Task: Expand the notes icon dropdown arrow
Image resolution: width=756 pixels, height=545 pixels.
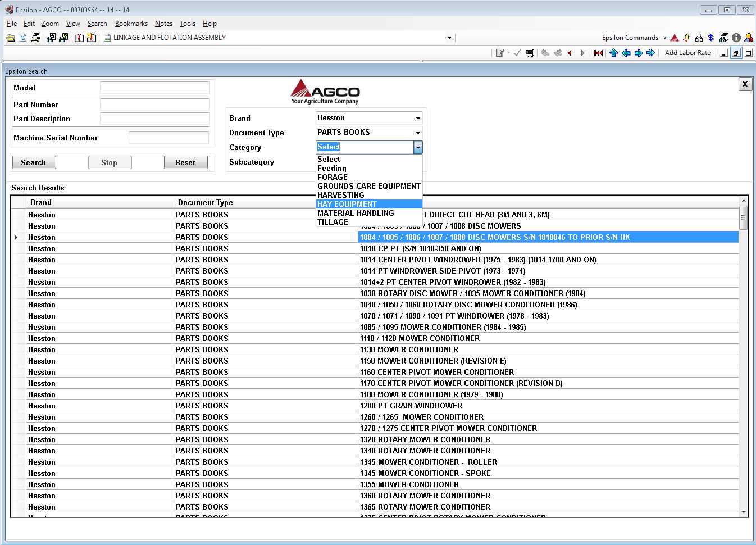Action: click(508, 53)
